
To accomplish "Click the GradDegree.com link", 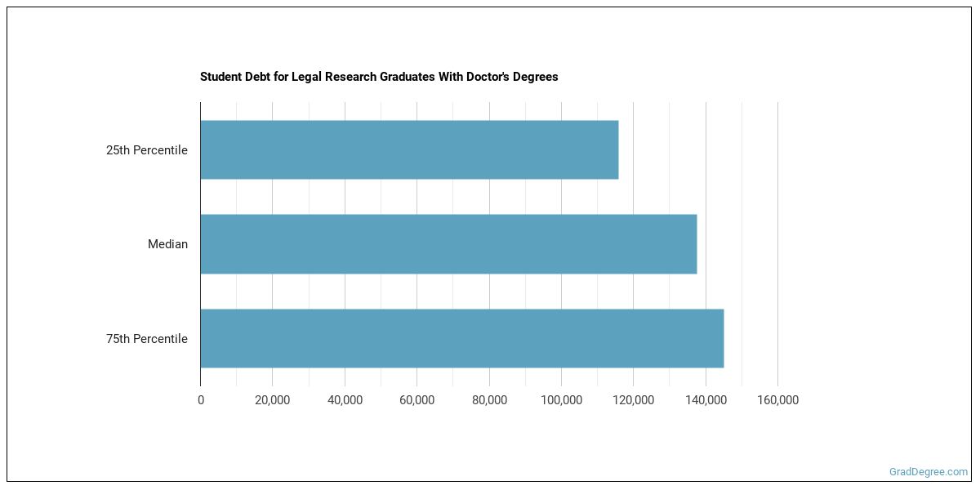I will pos(929,471).
